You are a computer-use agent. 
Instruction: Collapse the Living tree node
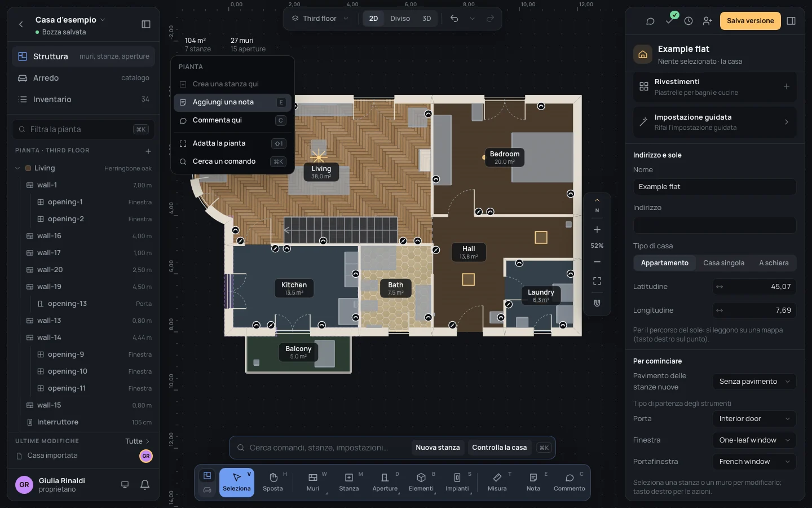pyautogui.click(x=17, y=168)
